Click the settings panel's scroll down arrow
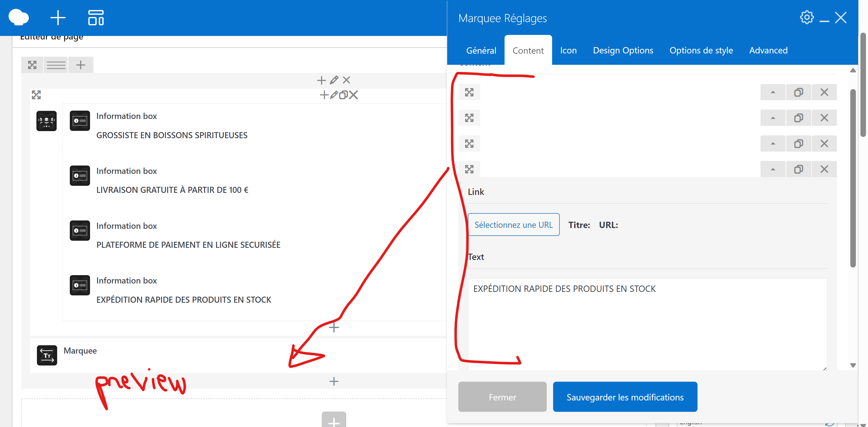The height and width of the screenshot is (427, 868). [853, 365]
